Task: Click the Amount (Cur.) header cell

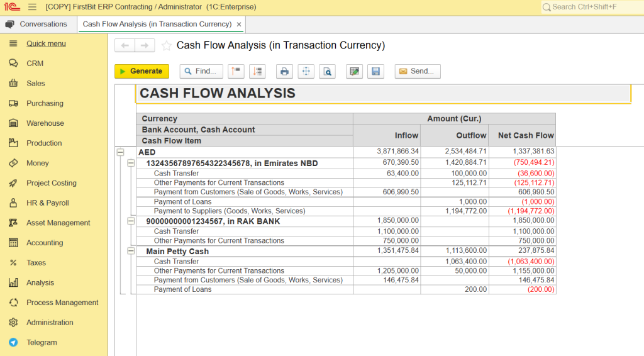Action: coord(454,119)
